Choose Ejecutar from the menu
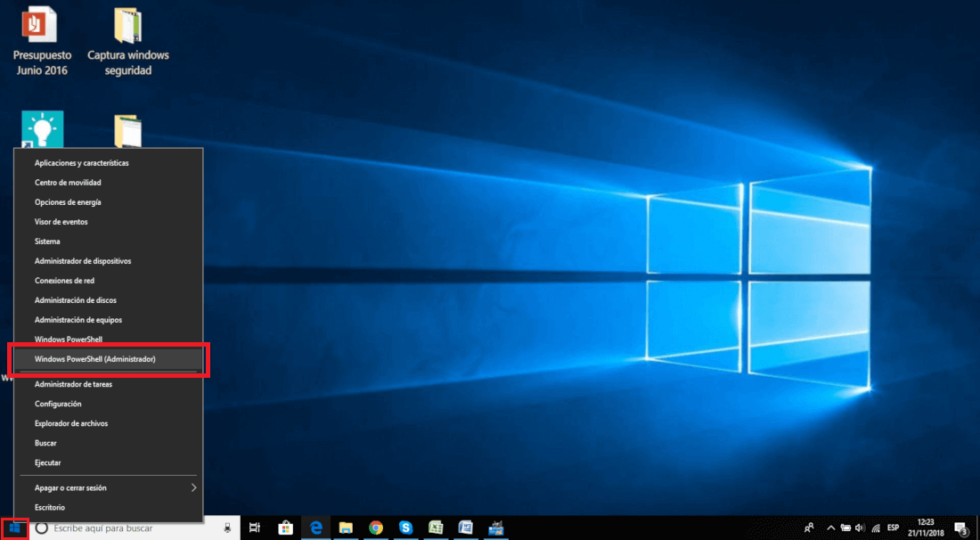The image size is (980, 540). point(109,462)
